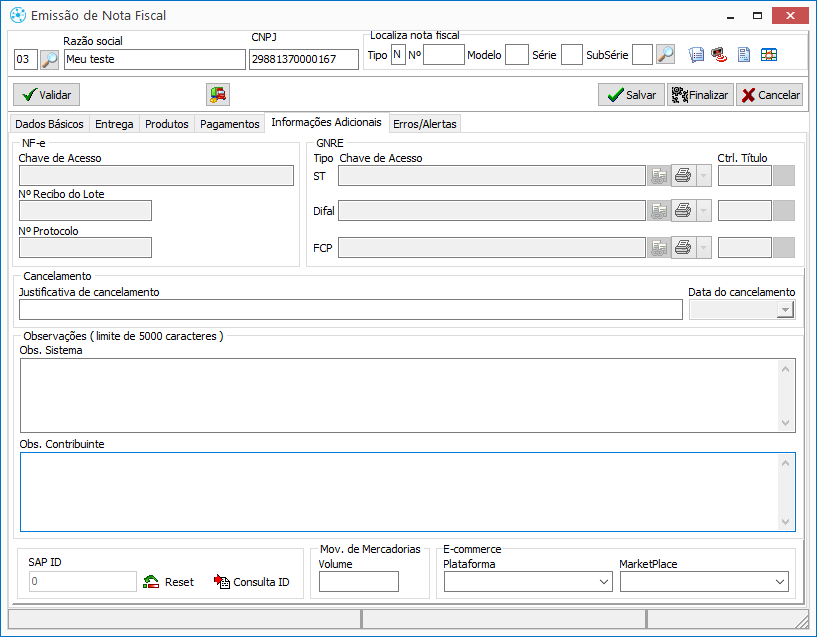Click the truck icon button beside Validar
Image resolution: width=817 pixels, height=637 pixels.
(x=218, y=95)
